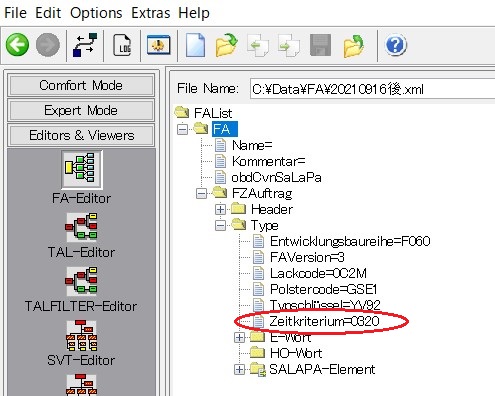Open the Editors & Viewers section

point(81,135)
